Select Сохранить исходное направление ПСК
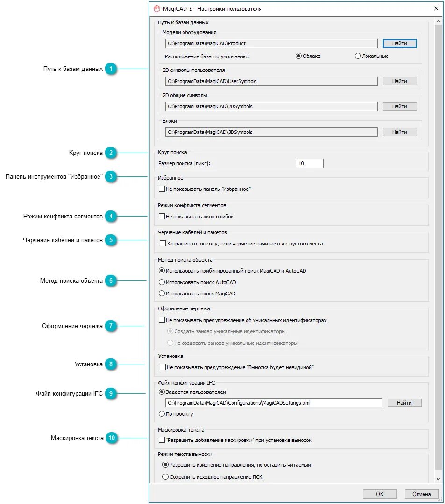The width and height of the screenshot is (445, 504). click(x=212, y=477)
